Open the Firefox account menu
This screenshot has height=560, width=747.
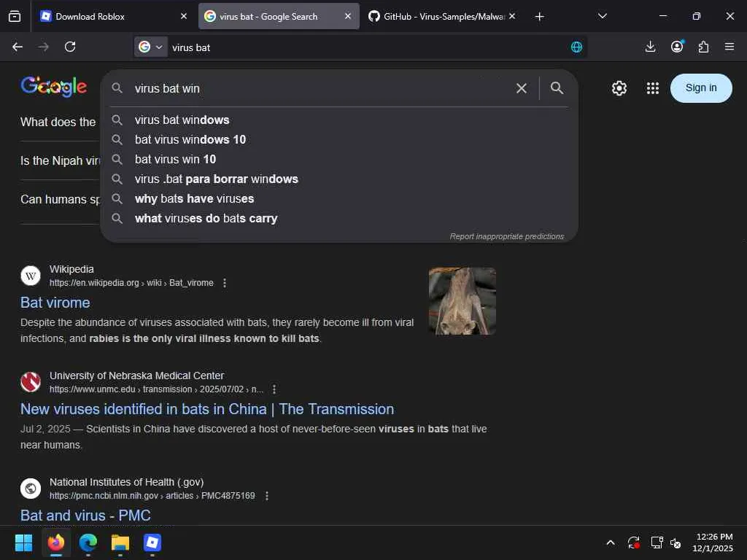click(x=677, y=47)
